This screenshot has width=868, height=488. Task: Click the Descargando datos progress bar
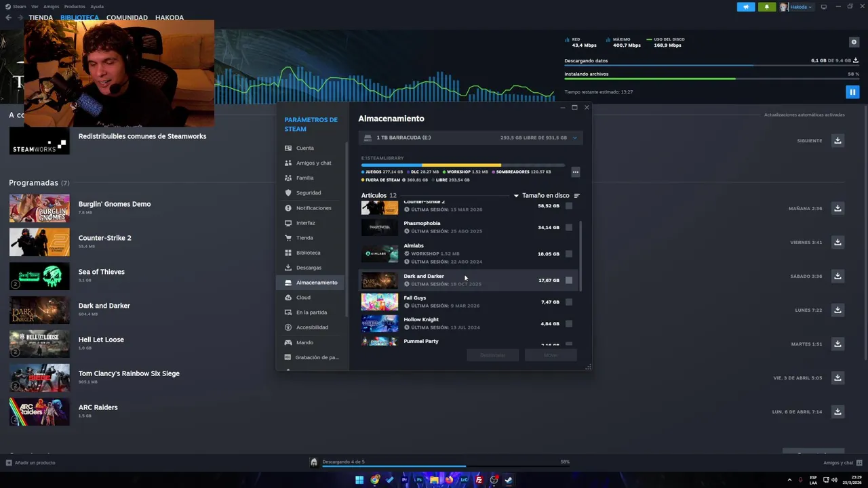click(x=711, y=66)
